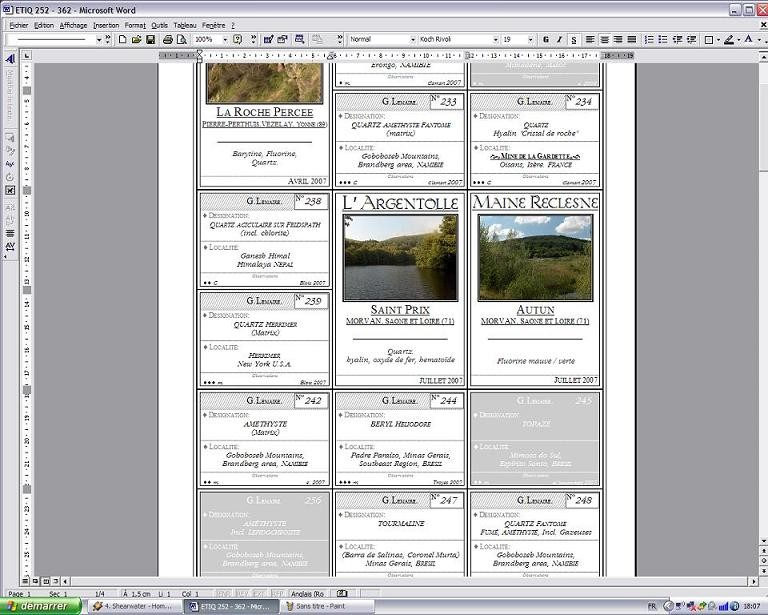This screenshot has width=768, height=615.
Task: Click the démarrer Start button
Action: pos(40,606)
